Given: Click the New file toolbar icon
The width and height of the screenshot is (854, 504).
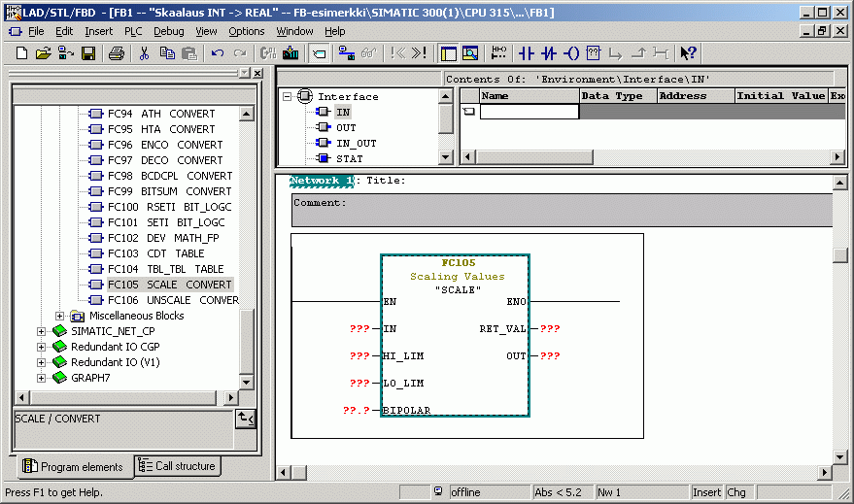Looking at the screenshot, I should [x=21, y=53].
